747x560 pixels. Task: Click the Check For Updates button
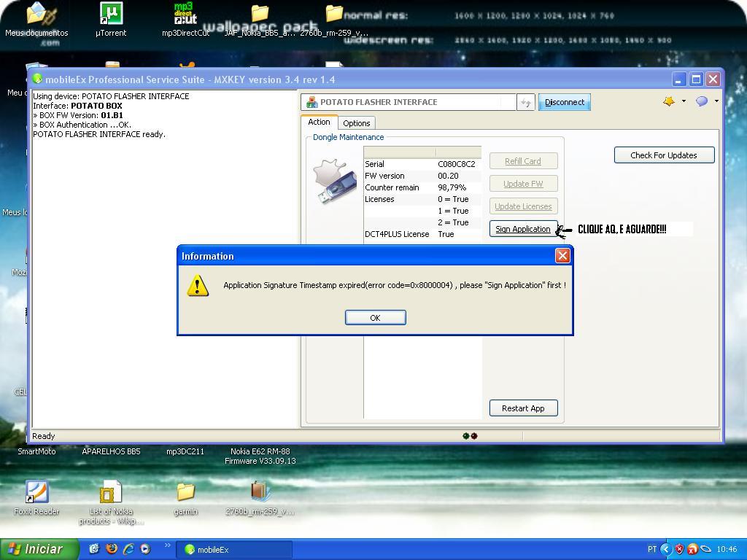(663, 155)
